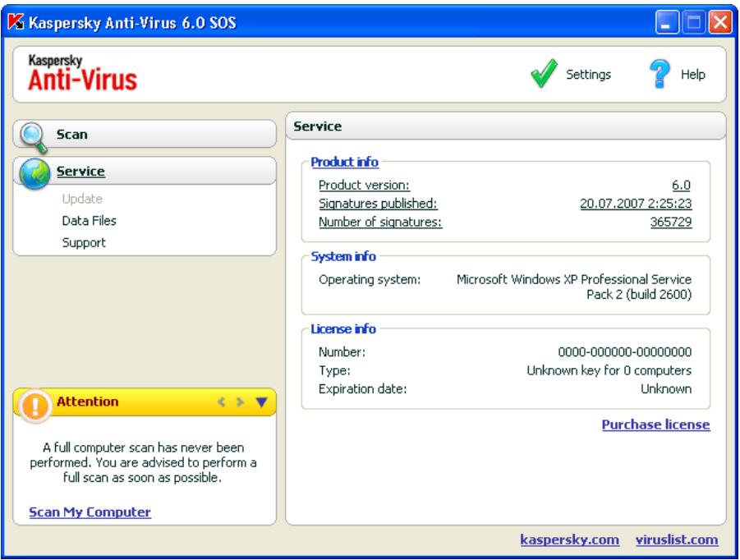The width and height of the screenshot is (740, 560).
Task: Minimize the Kaspersky window
Action: (666, 22)
